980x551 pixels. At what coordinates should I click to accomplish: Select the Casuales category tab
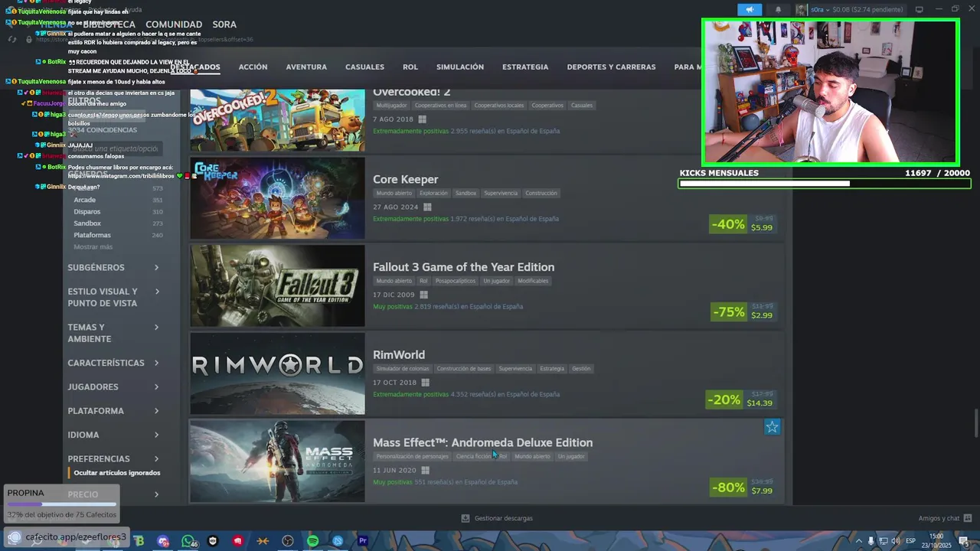[364, 67]
